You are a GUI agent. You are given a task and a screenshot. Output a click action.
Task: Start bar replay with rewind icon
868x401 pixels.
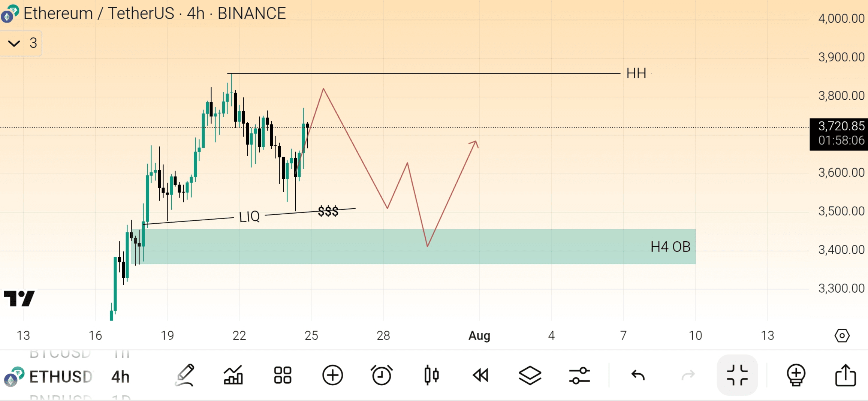pyautogui.click(x=480, y=375)
